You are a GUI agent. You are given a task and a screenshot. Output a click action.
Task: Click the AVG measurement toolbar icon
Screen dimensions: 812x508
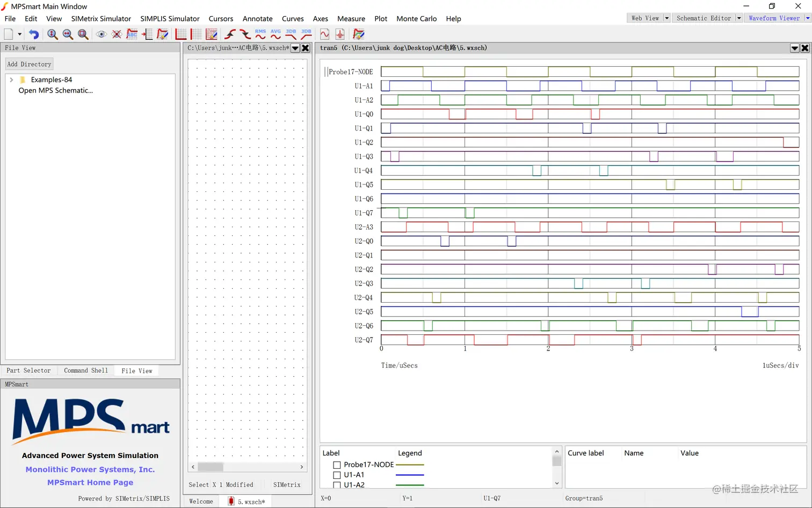pyautogui.click(x=275, y=34)
